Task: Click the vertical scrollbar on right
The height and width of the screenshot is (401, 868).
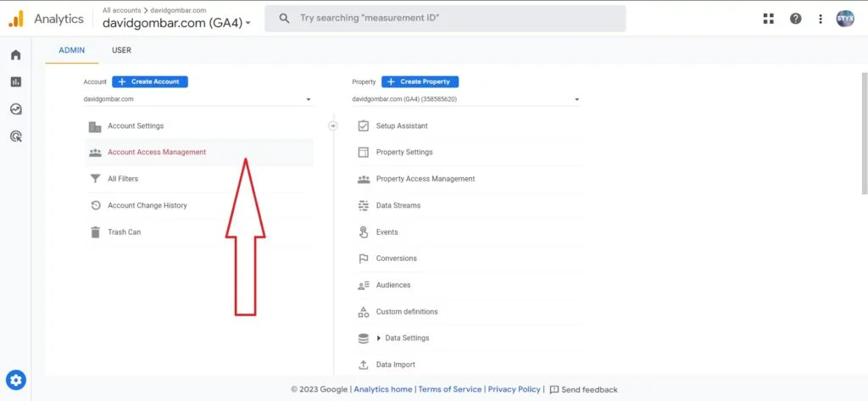Action: coord(865,133)
